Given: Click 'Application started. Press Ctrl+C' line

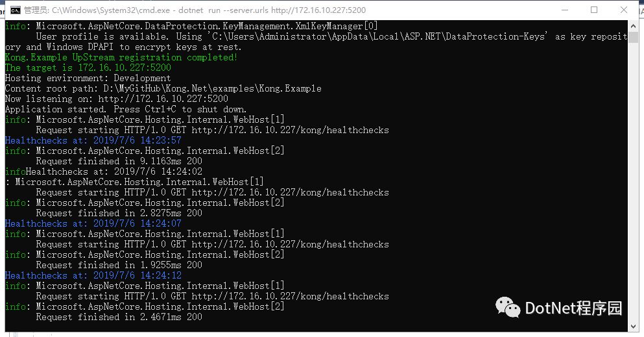Looking at the screenshot, I should [126, 109].
